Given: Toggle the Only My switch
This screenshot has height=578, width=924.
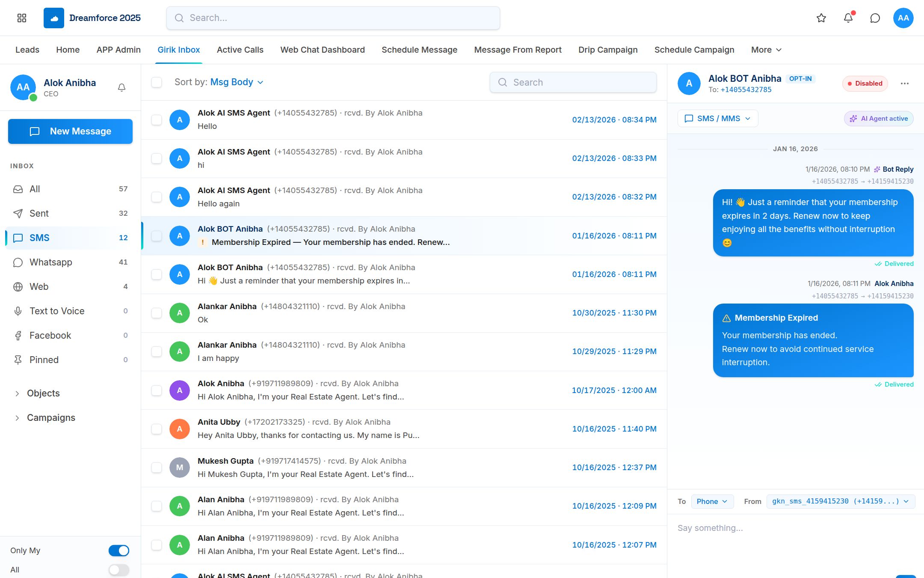Looking at the screenshot, I should (118, 551).
